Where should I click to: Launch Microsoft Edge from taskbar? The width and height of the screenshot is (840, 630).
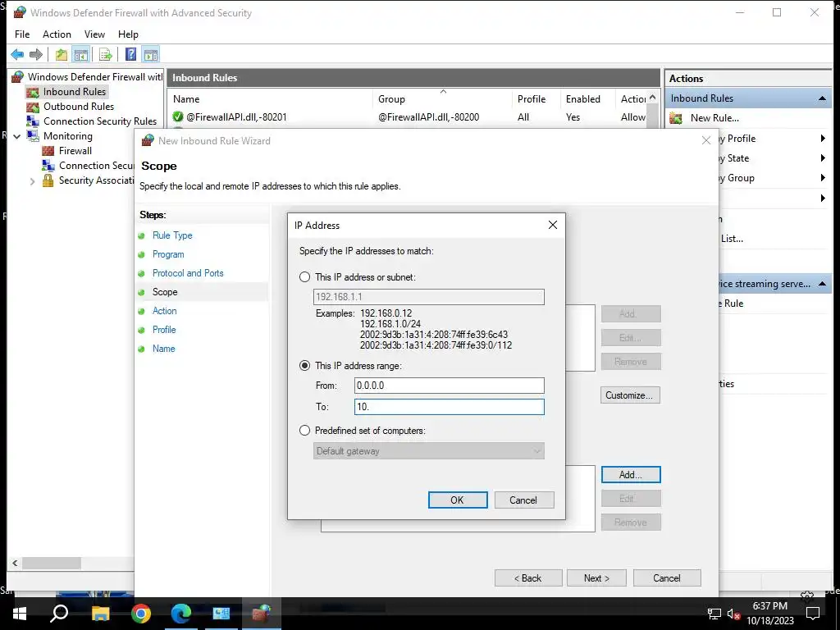pos(181,614)
